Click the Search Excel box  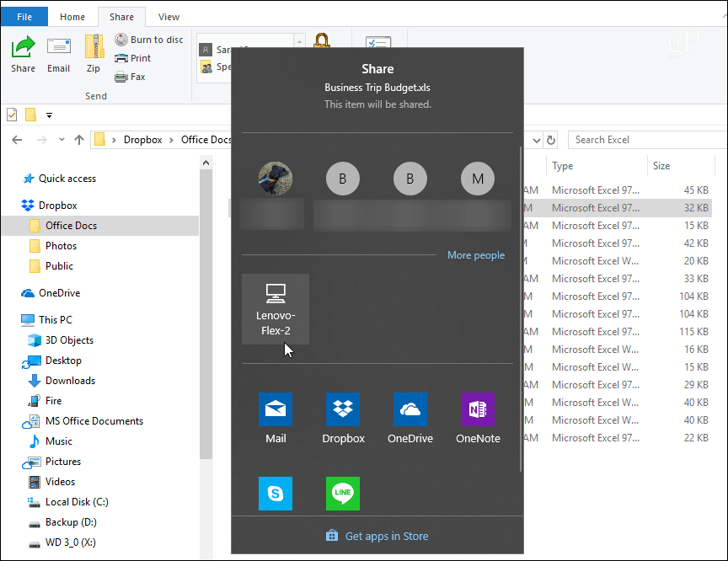[648, 140]
